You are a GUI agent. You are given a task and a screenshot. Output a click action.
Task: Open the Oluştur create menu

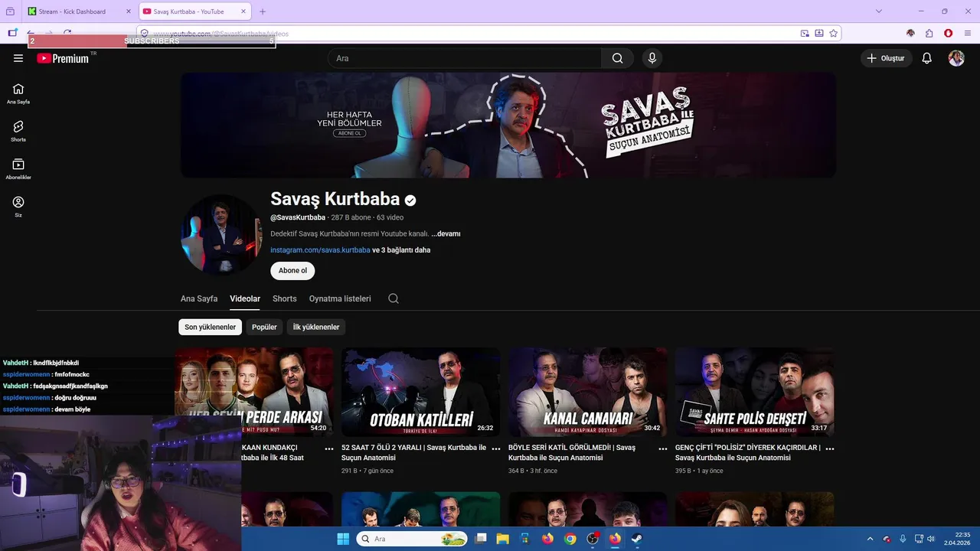point(886,58)
